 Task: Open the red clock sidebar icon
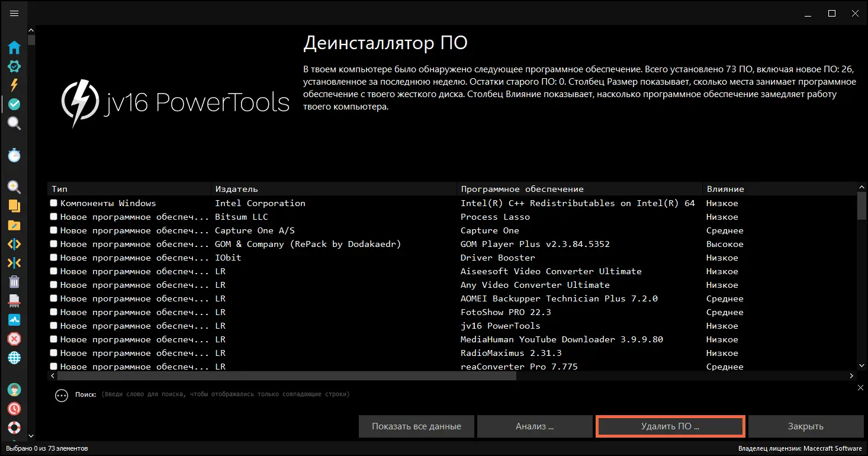click(14, 409)
